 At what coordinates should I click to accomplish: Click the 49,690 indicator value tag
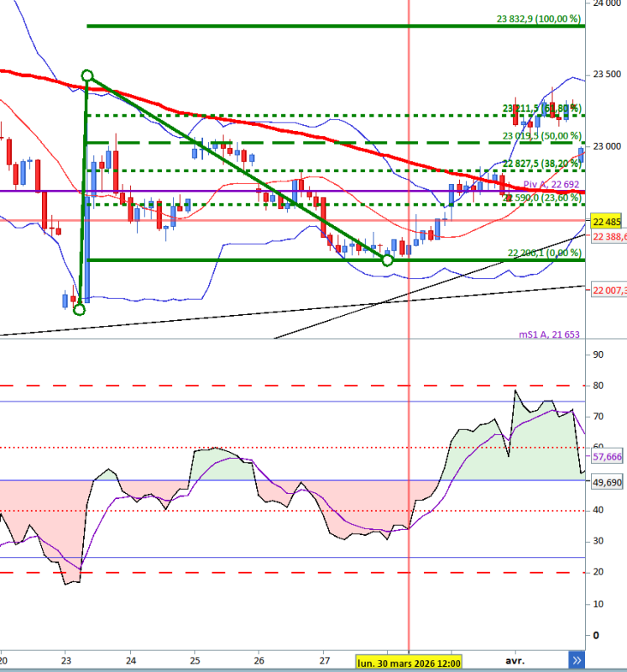[x=607, y=482]
